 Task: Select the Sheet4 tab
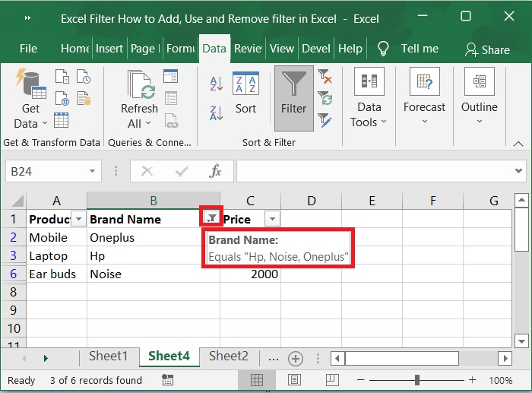pyautogui.click(x=169, y=356)
